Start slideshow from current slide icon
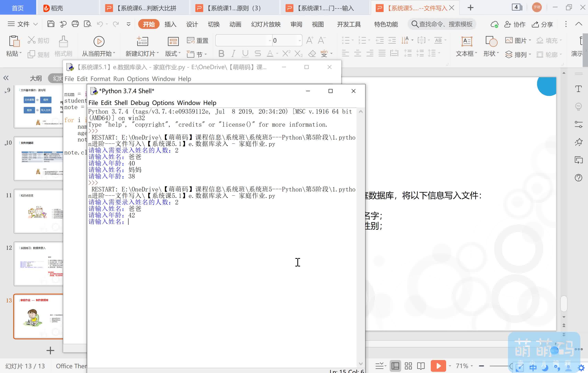588x373 pixels. (x=99, y=41)
